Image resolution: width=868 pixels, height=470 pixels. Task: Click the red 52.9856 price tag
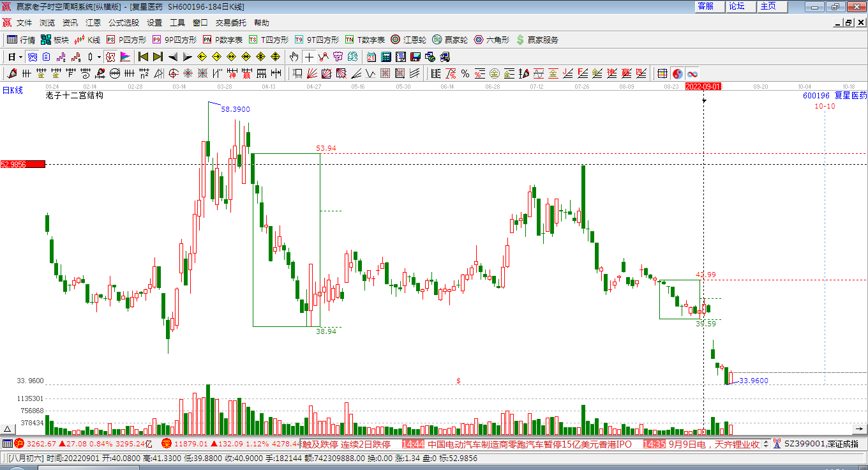click(23, 164)
